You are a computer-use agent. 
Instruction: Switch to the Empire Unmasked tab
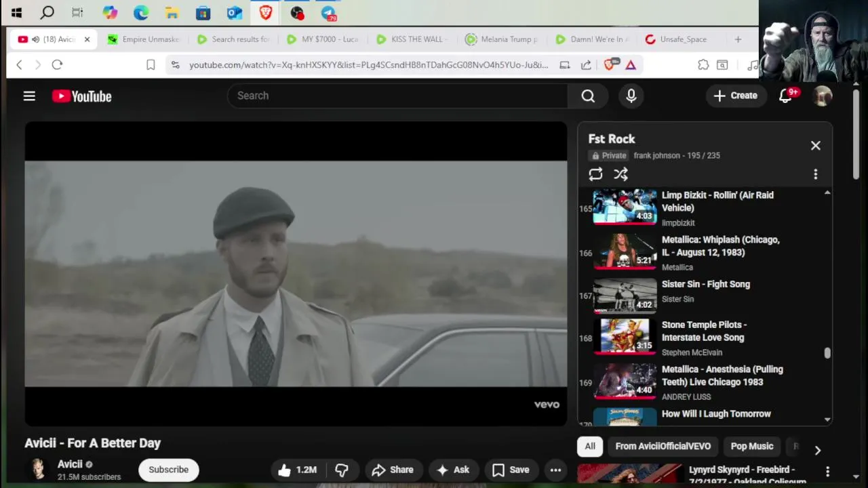(143, 39)
